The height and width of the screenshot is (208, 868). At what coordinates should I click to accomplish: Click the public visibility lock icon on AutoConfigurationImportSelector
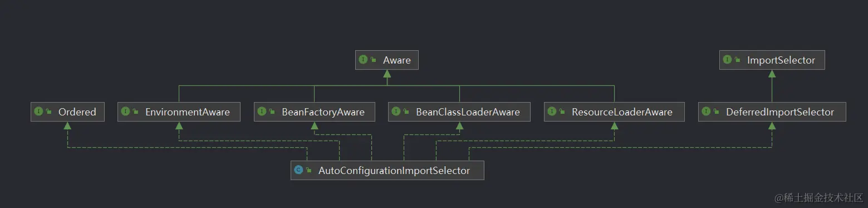point(308,171)
